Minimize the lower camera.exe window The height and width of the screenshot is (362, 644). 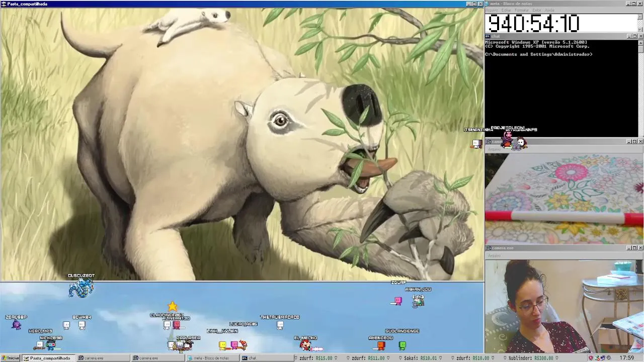coord(628,248)
